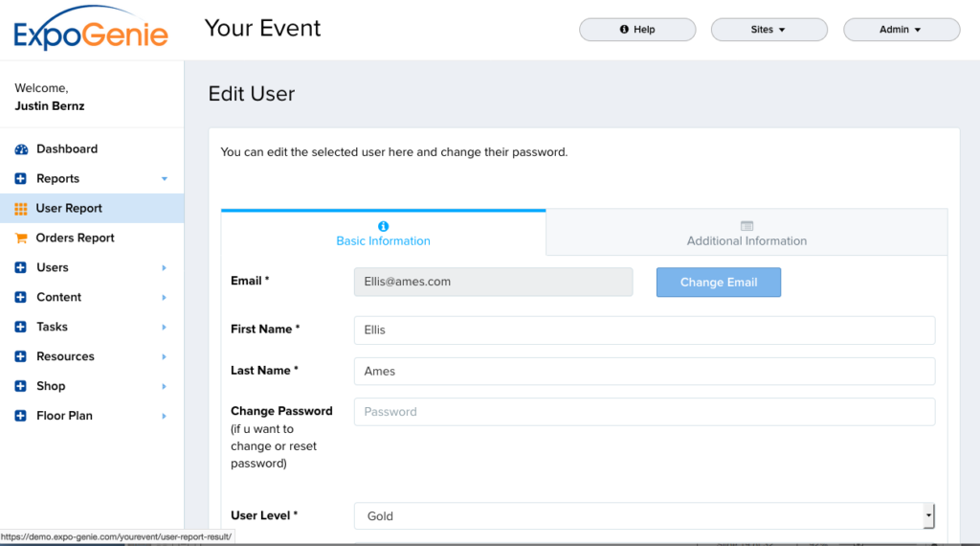980x546 pixels.
Task: Click the ExpoGenie logo
Action: [x=91, y=30]
